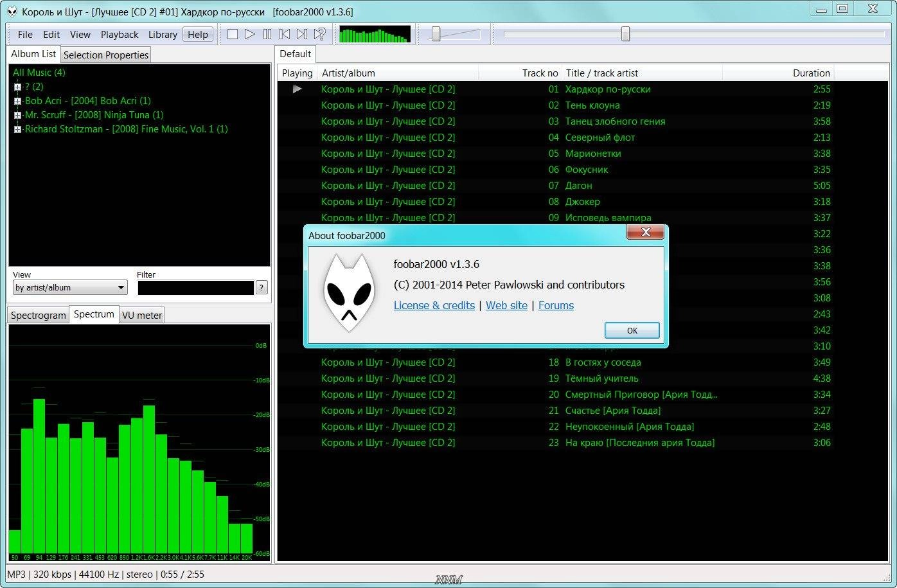Click the filter help question mark button
The height and width of the screenshot is (588, 897).
262,288
